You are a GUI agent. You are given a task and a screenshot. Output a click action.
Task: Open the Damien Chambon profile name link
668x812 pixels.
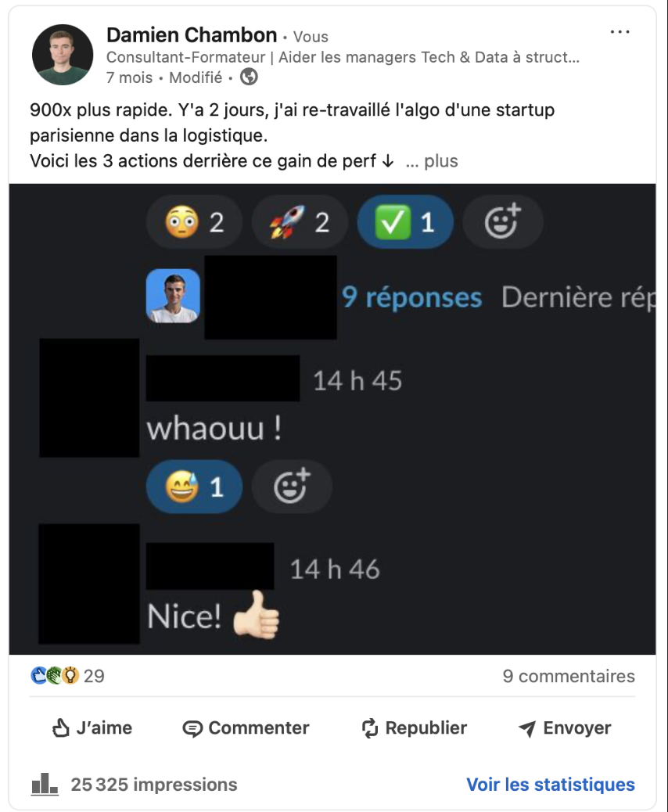point(192,35)
